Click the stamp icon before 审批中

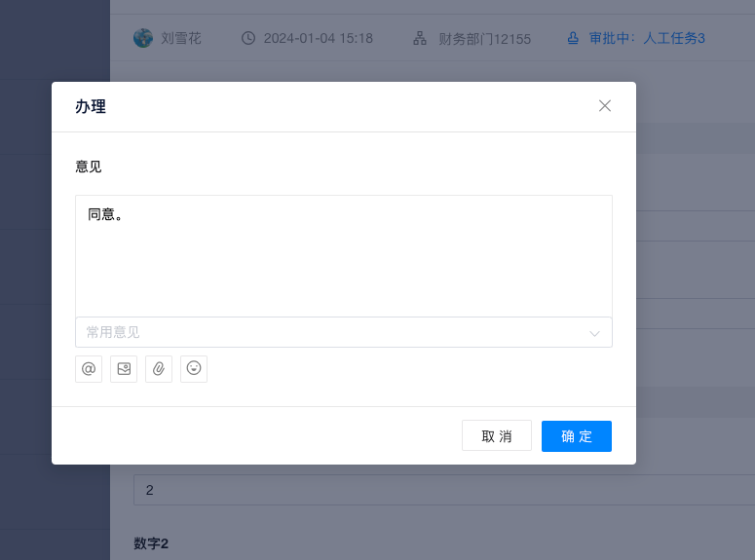[x=573, y=39]
